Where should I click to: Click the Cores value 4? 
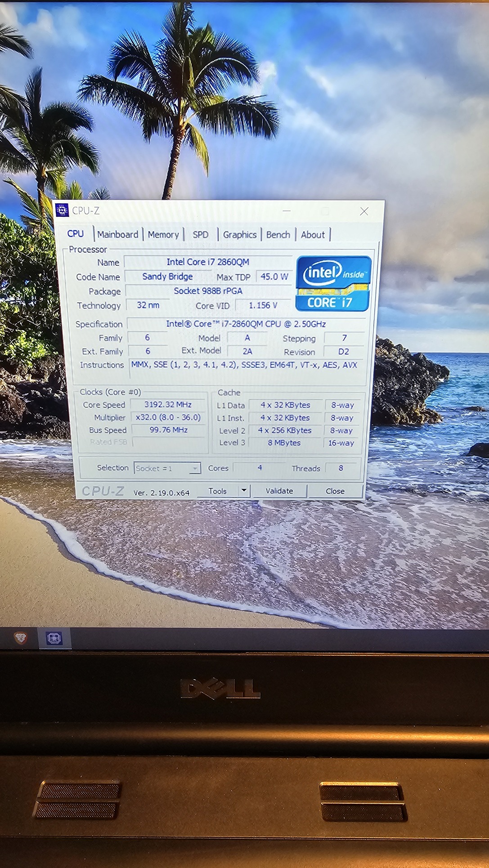tap(260, 468)
